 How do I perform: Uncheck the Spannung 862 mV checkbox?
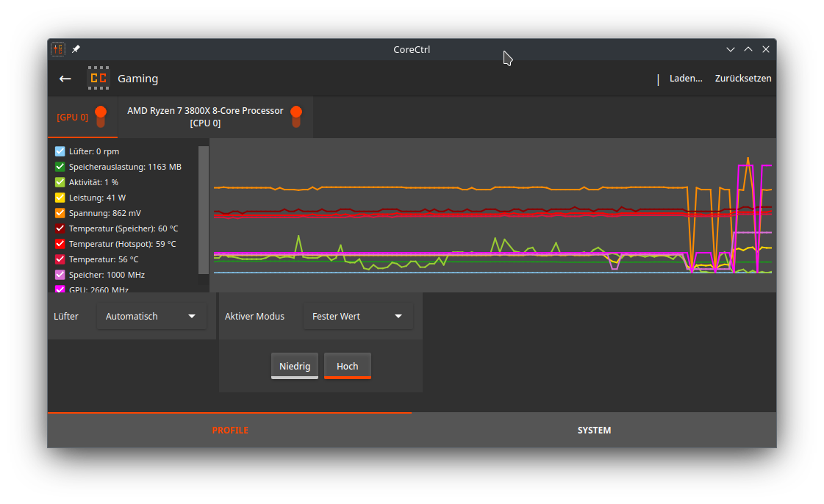click(60, 213)
